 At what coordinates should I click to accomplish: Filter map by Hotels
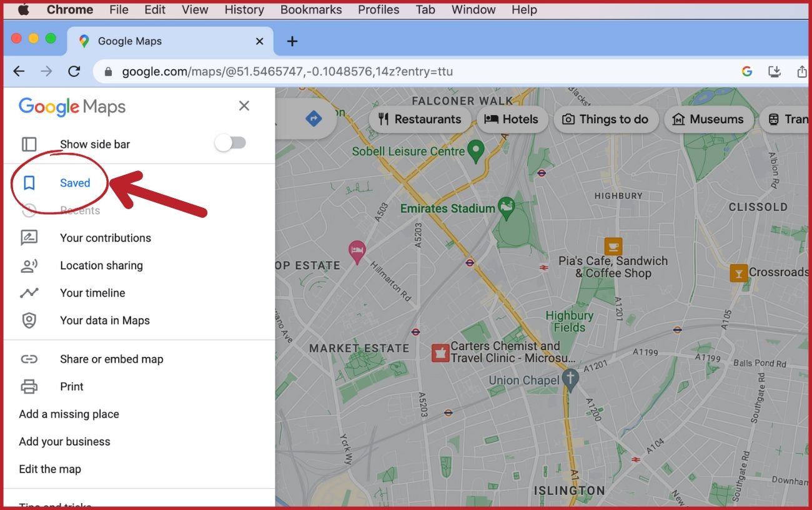[512, 119]
